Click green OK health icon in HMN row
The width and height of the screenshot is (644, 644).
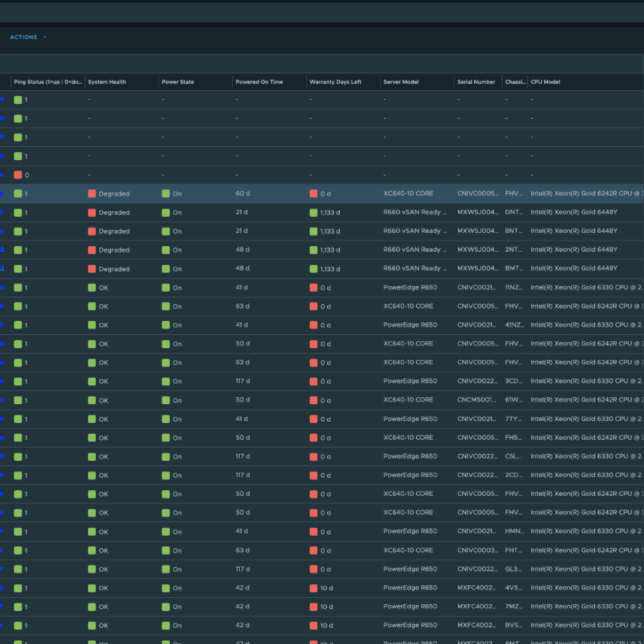tap(92, 531)
